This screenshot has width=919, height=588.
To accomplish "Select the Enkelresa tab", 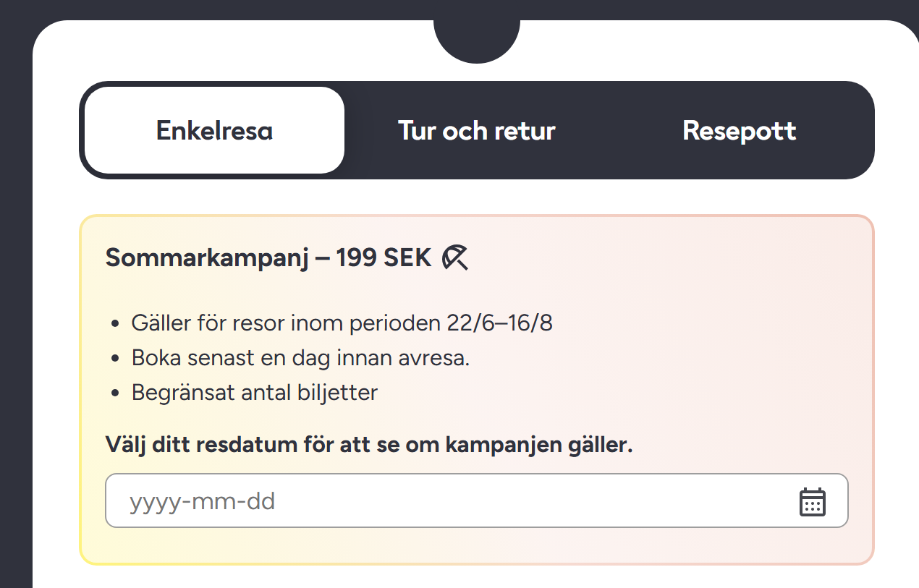I will (x=214, y=130).
